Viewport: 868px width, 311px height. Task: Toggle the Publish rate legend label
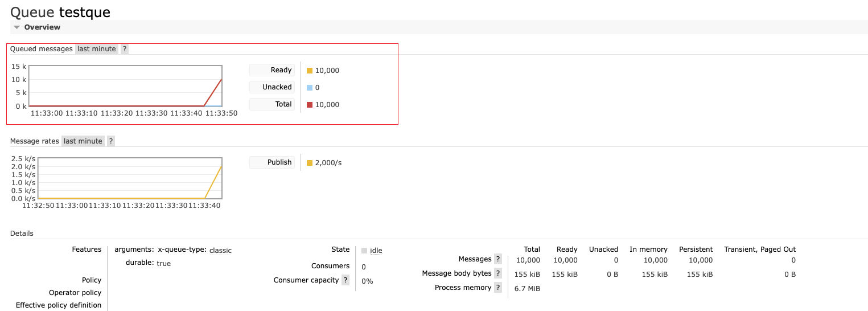click(272, 162)
